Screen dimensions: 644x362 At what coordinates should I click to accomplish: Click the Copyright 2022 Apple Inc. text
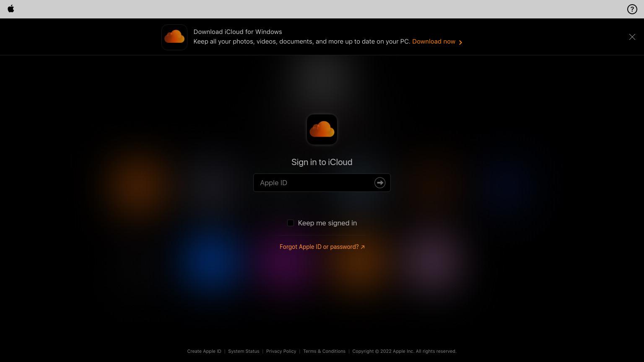(x=404, y=351)
